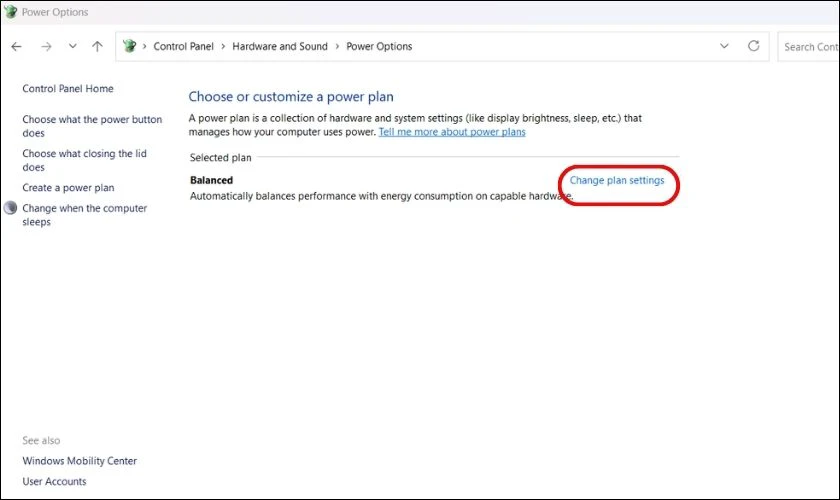Open Change when the computer sleeps
The height and width of the screenshot is (500, 840).
pos(85,215)
